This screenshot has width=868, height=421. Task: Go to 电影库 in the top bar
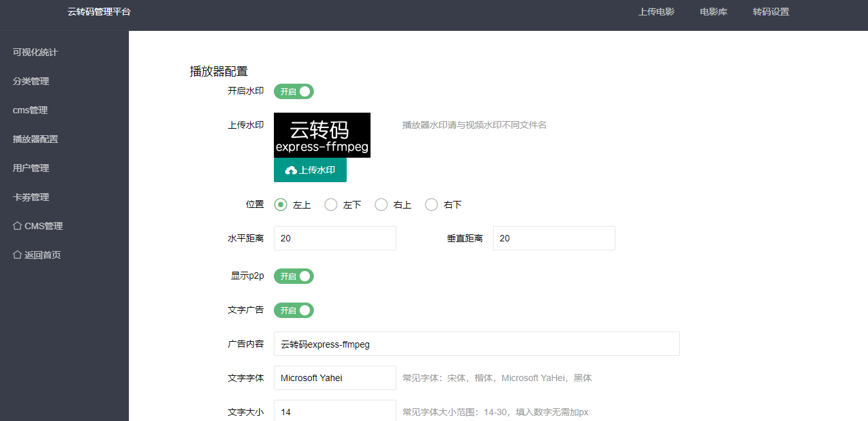(713, 12)
